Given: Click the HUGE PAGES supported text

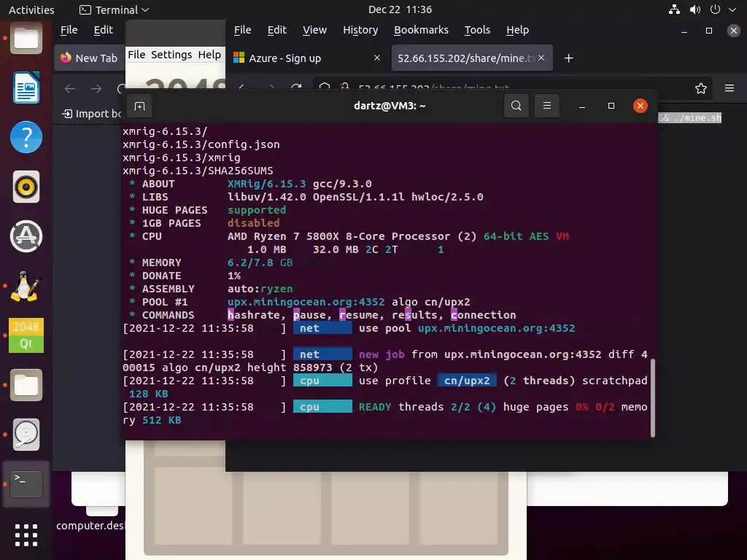Looking at the screenshot, I should pyautogui.click(x=257, y=210).
